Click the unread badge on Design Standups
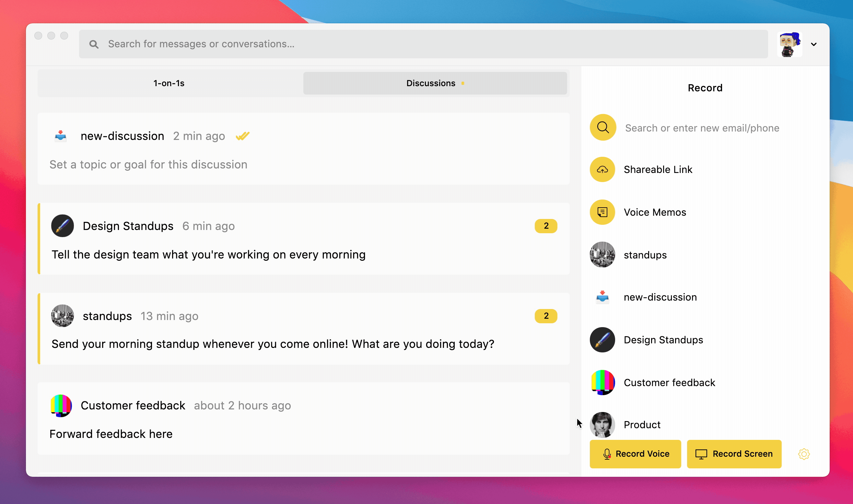 pos(545,226)
